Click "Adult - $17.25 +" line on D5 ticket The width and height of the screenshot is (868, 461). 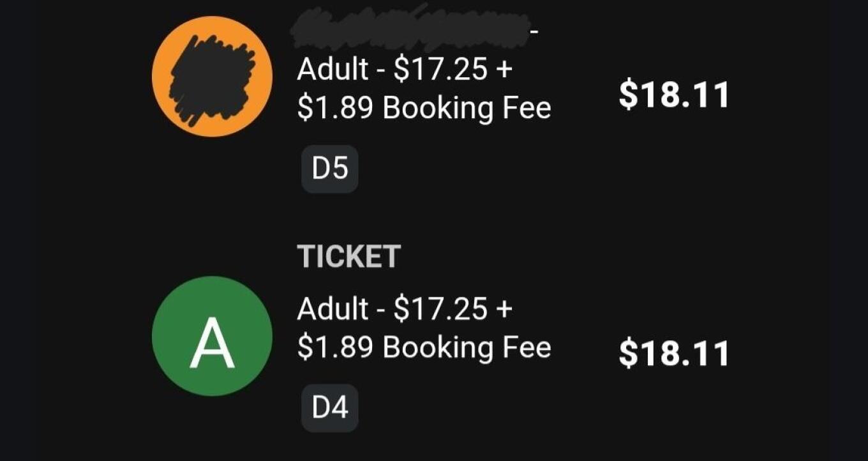[x=404, y=70]
